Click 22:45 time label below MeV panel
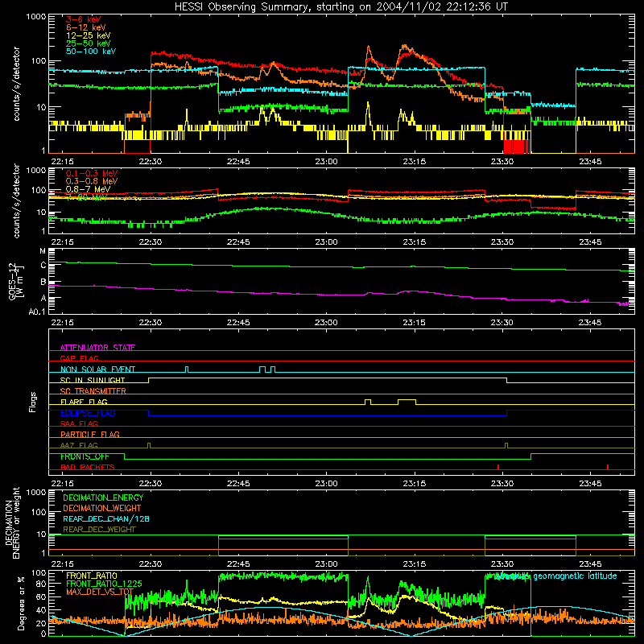Screen dimensions: 644x644 click(x=238, y=242)
